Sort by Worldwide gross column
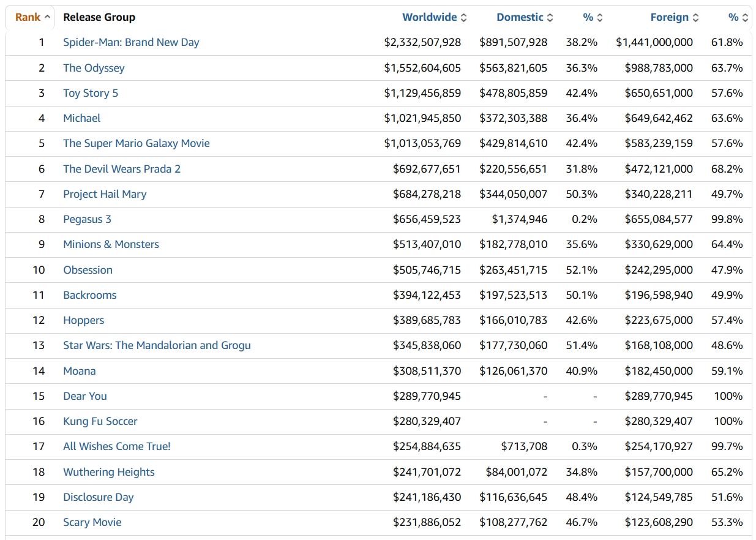 point(434,17)
